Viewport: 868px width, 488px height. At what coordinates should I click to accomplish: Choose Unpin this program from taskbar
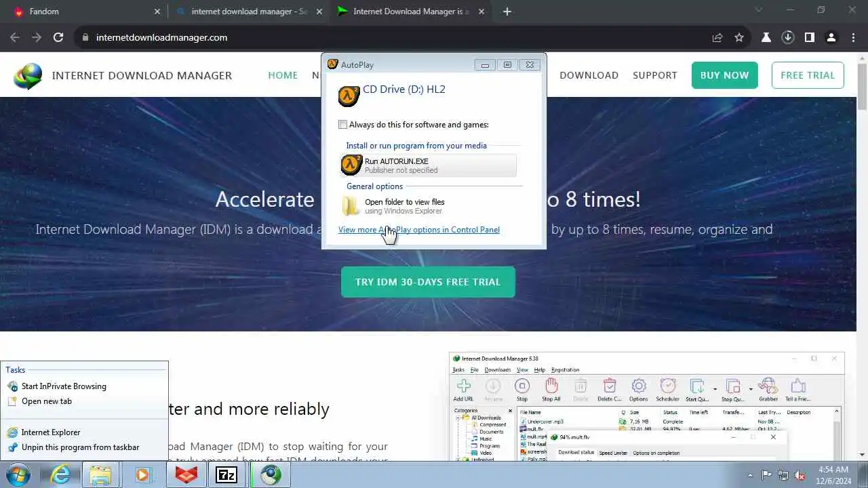[x=80, y=447]
